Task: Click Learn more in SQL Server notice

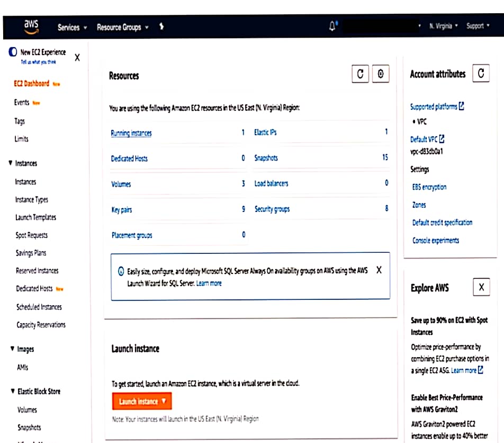Action: pyautogui.click(x=209, y=283)
